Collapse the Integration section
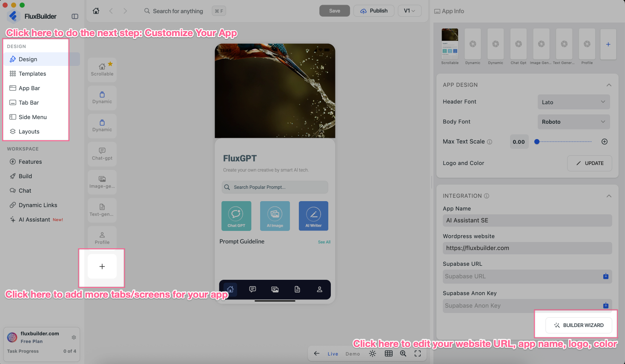This screenshot has height=364, width=625. point(609,196)
